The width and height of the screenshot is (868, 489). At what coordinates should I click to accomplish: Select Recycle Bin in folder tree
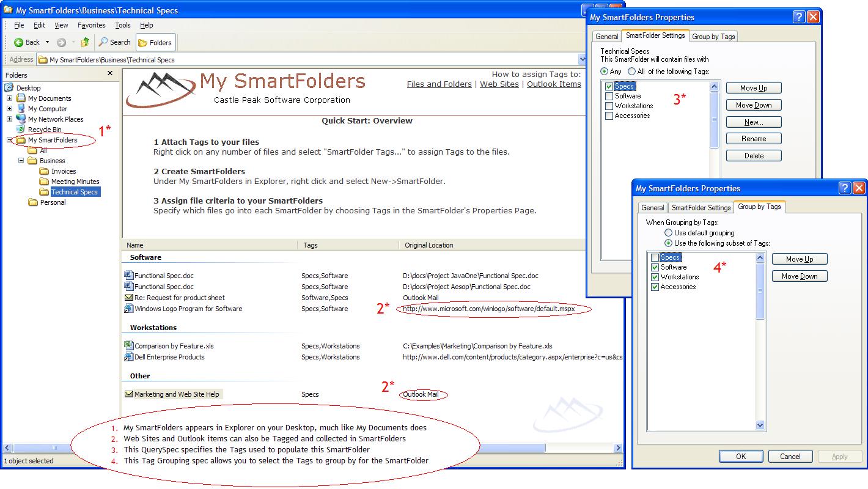click(x=45, y=130)
